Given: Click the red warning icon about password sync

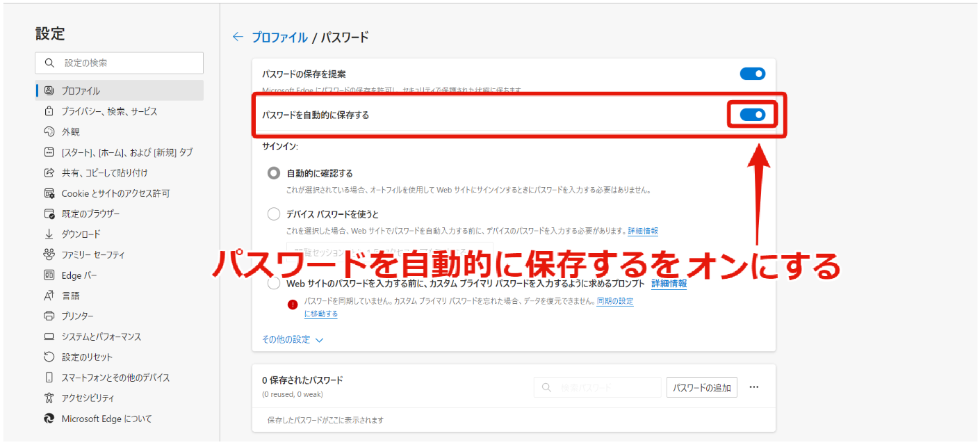Looking at the screenshot, I should 293,304.
